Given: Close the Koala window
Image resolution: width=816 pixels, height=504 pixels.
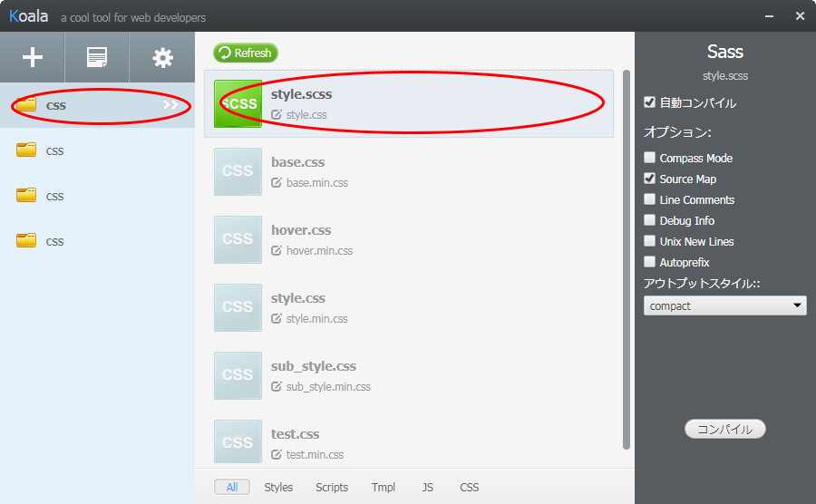Looking at the screenshot, I should click(x=801, y=16).
